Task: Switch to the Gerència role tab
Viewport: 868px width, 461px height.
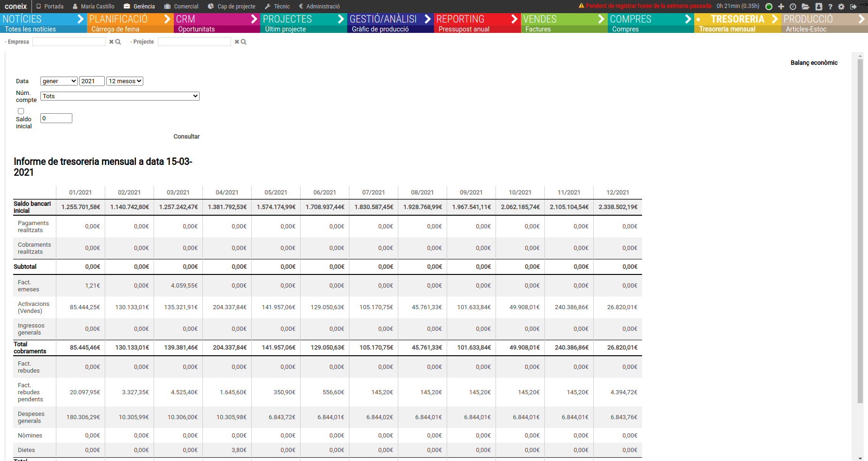Action: (x=139, y=7)
